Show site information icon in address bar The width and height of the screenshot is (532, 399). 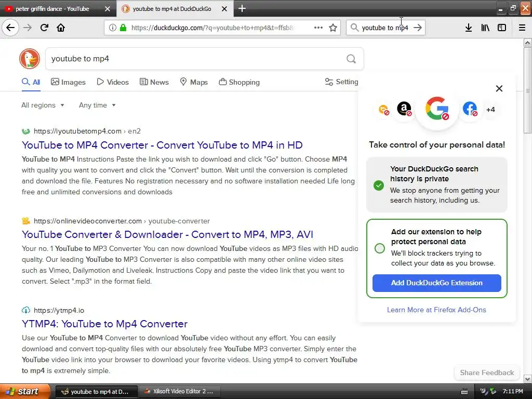point(112,28)
